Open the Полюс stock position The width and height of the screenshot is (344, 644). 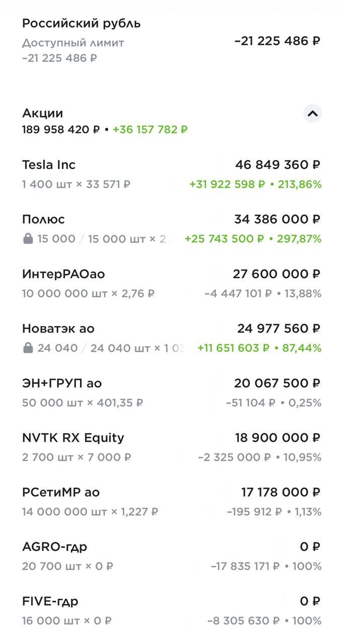(43, 220)
